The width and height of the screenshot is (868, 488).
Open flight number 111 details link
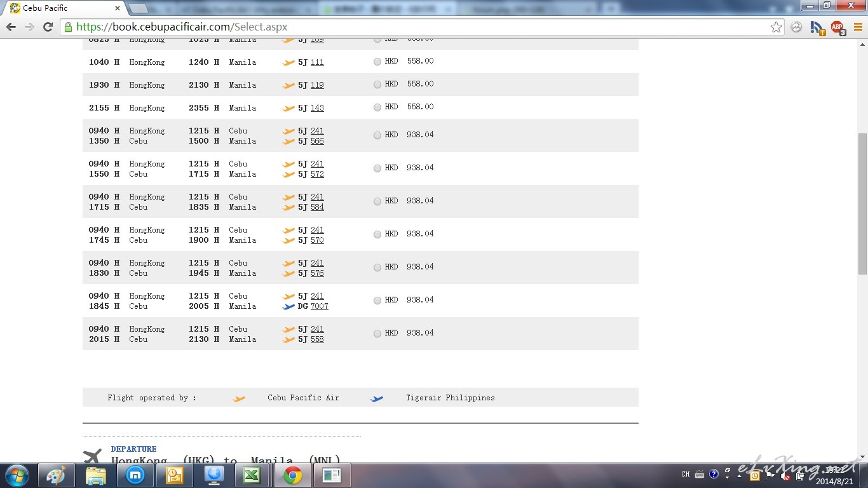[x=317, y=62]
